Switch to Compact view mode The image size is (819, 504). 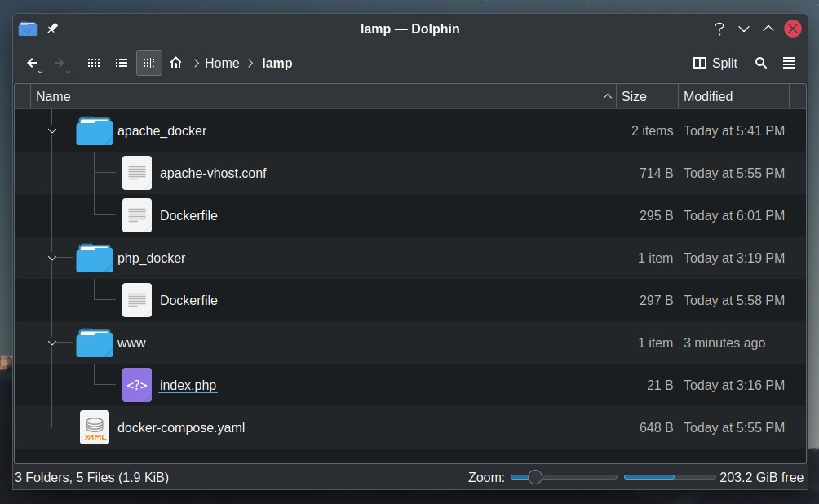point(122,63)
